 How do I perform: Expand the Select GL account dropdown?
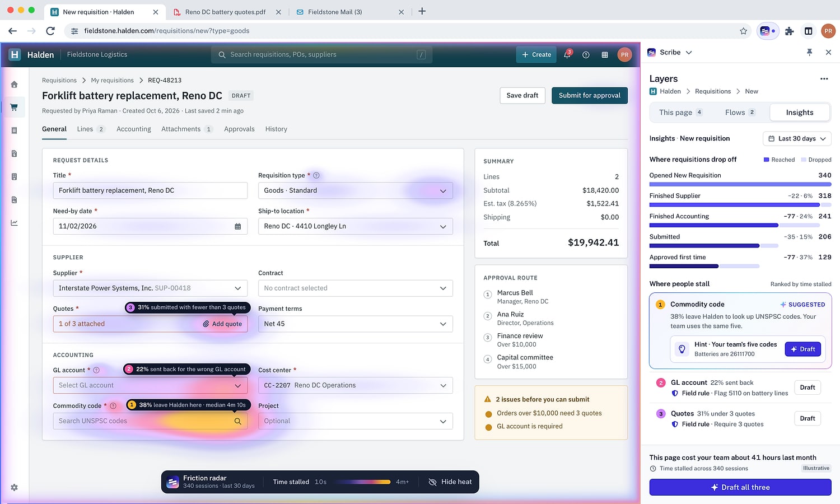150,385
